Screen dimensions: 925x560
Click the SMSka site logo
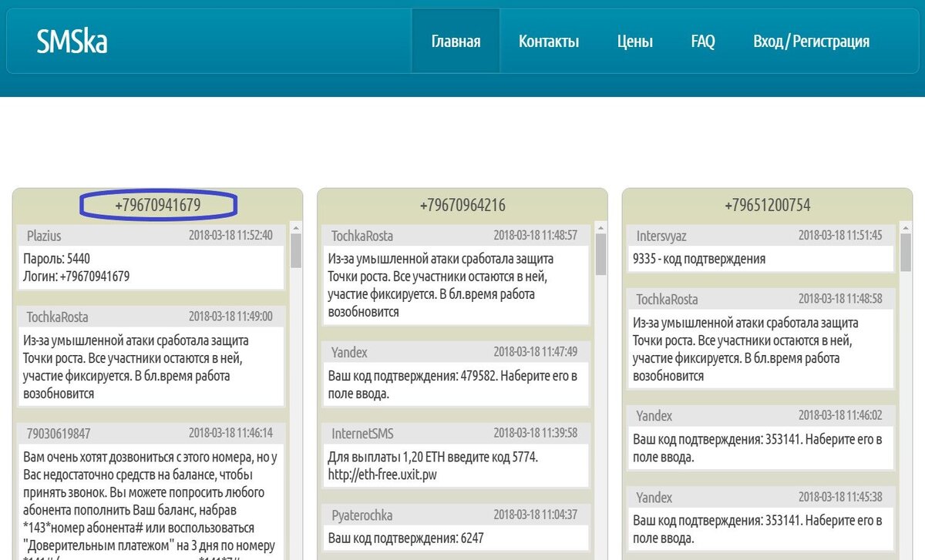[72, 42]
